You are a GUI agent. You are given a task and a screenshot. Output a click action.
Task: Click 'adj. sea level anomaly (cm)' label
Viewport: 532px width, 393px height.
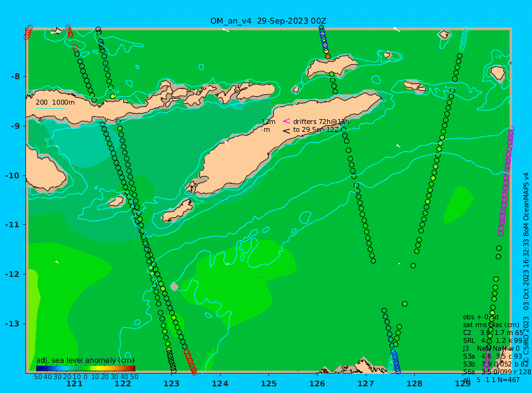85,360
